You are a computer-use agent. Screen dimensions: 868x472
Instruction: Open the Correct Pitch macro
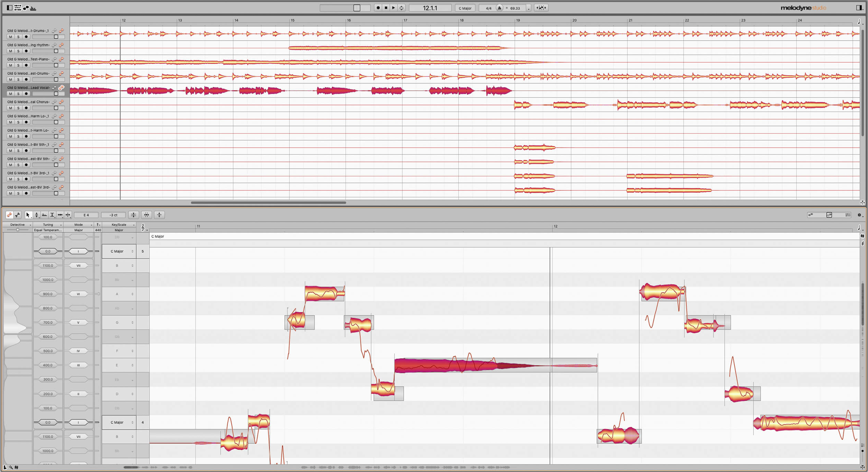pos(133,215)
